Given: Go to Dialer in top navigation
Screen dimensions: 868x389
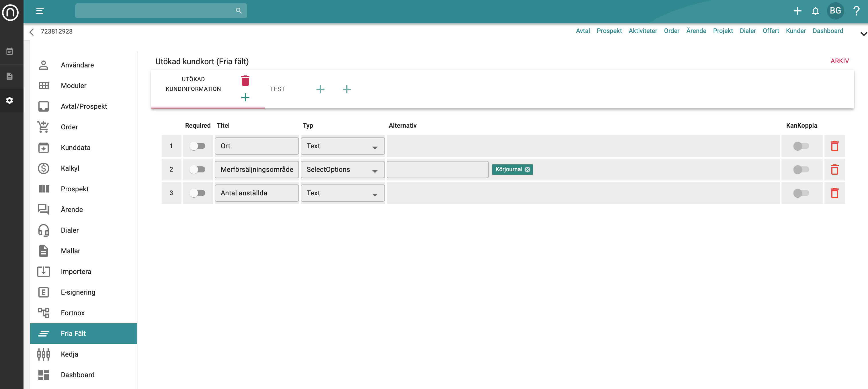Looking at the screenshot, I should tap(747, 31).
